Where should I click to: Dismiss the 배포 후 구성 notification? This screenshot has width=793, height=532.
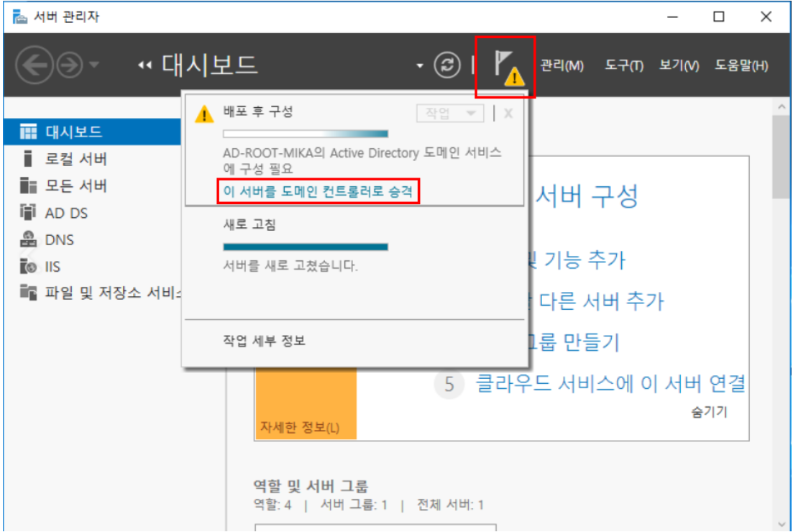tap(508, 114)
